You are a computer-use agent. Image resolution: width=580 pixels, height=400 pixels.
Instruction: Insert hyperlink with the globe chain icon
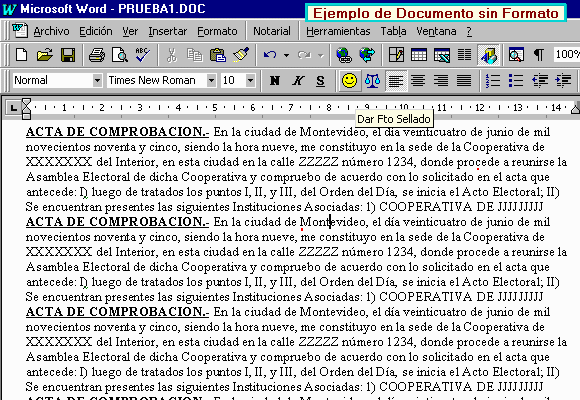[344, 55]
